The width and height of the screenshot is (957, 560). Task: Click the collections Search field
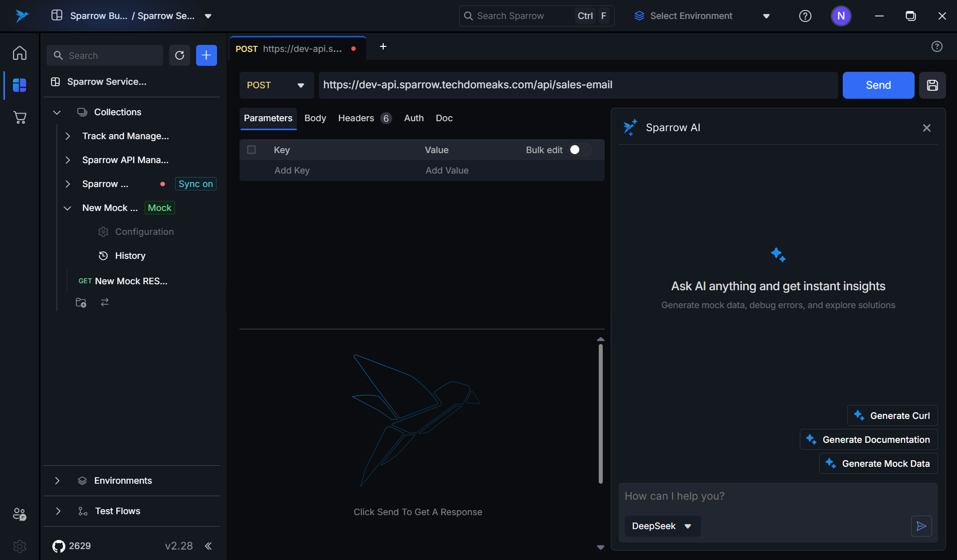coord(105,55)
